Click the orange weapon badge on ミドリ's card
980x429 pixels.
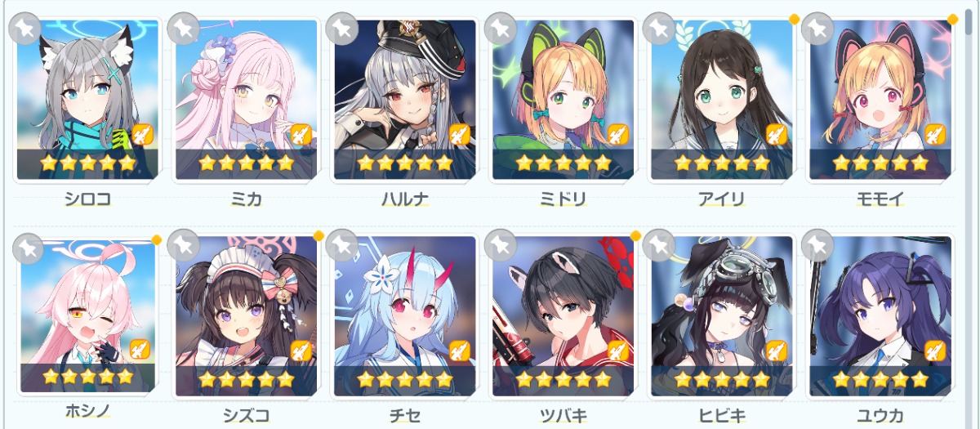tap(618, 133)
